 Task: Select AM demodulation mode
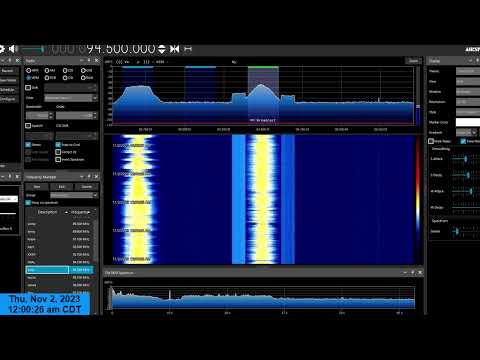50,70
